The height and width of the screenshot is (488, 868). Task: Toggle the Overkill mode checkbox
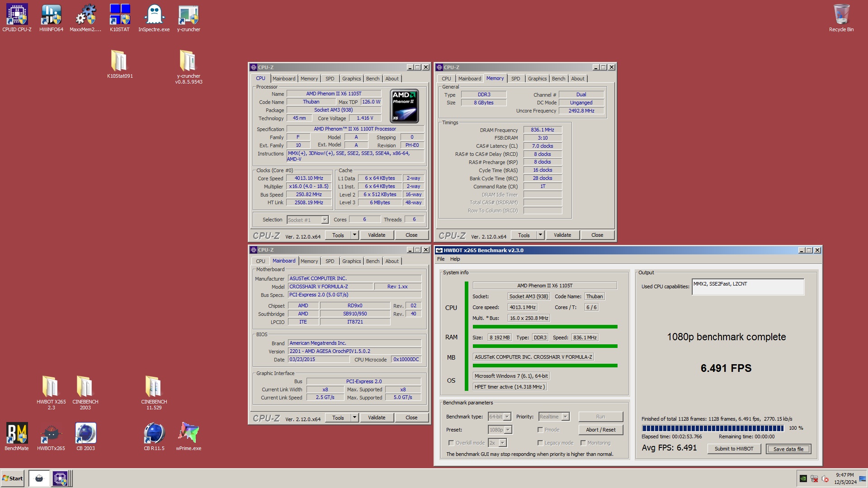click(451, 443)
